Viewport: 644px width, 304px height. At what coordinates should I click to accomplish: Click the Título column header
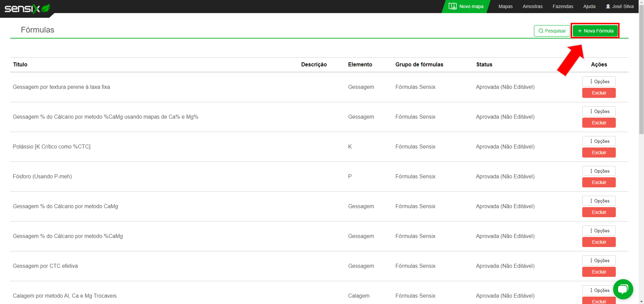coord(20,64)
